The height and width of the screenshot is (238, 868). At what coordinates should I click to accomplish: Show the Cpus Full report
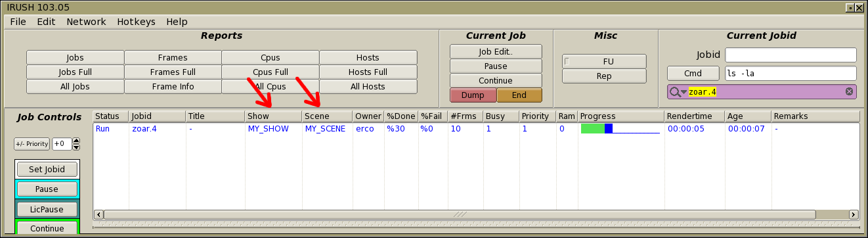point(270,72)
